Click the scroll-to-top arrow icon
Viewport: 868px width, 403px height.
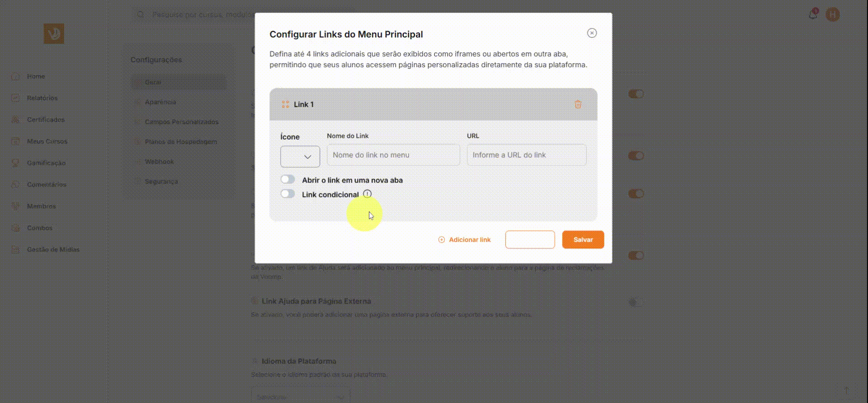[846, 390]
